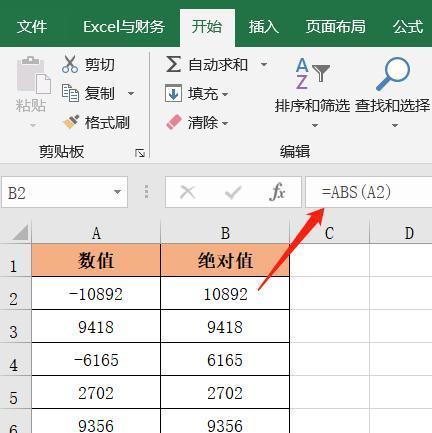432x433 pixels.
Task: Open the clipboard pane launcher
Action: tap(140, 153)
